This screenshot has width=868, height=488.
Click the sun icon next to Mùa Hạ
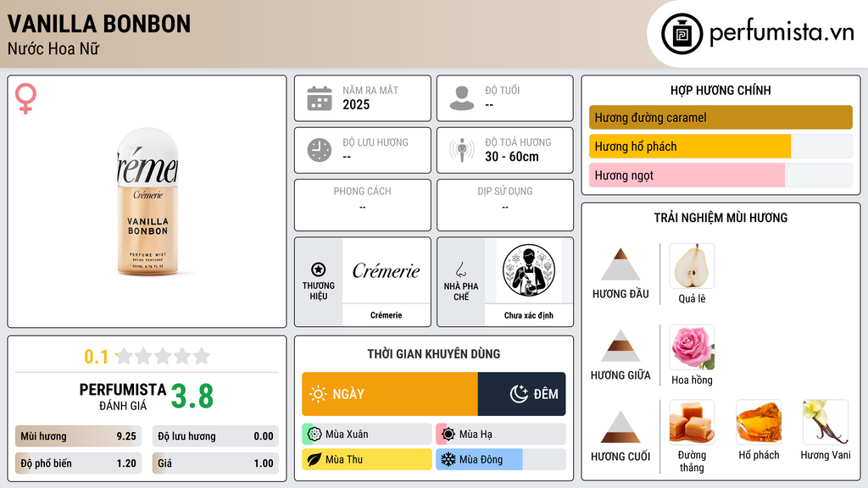pos(448,434)
